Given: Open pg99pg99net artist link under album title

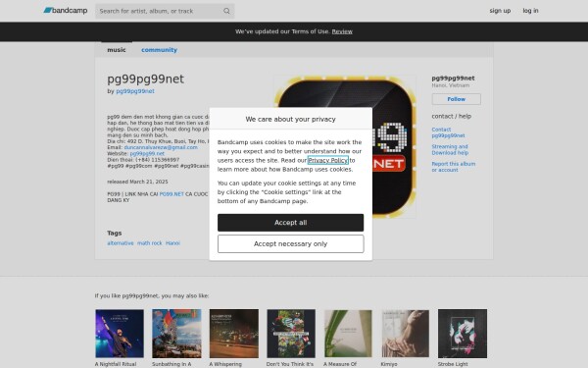Looking at the screenshot, I should [135, 91].
